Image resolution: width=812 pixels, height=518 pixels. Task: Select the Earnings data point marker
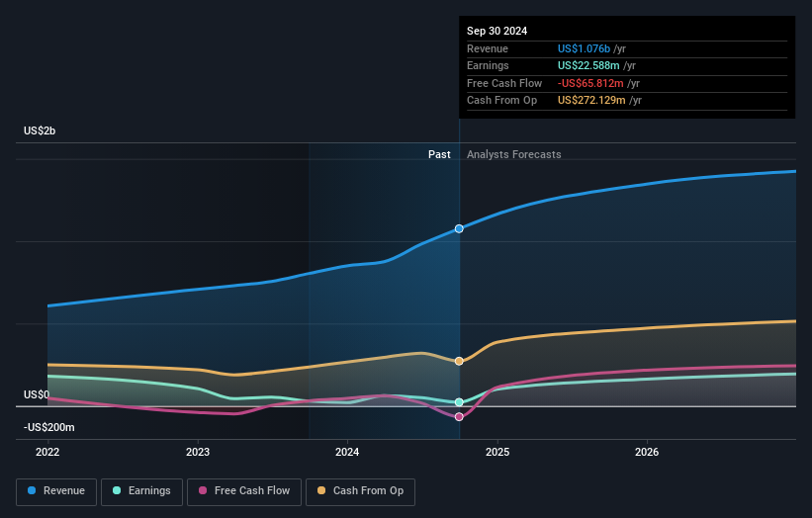[459, 402]
